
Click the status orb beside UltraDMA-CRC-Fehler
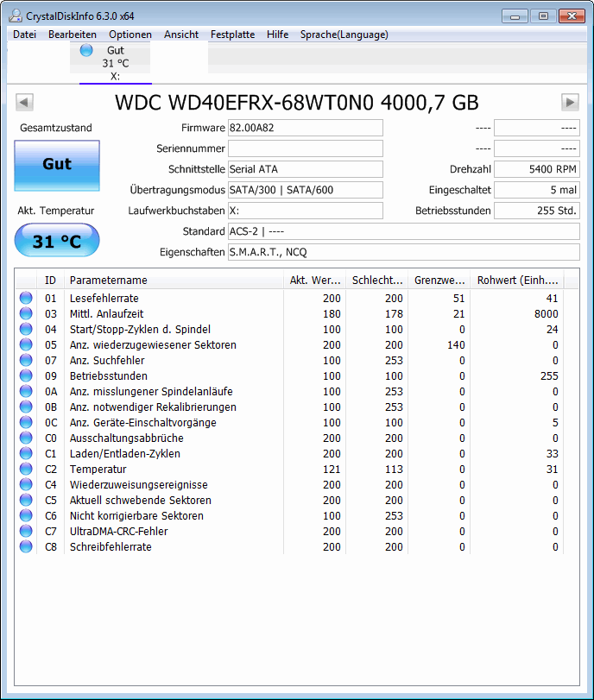point(26,531)
